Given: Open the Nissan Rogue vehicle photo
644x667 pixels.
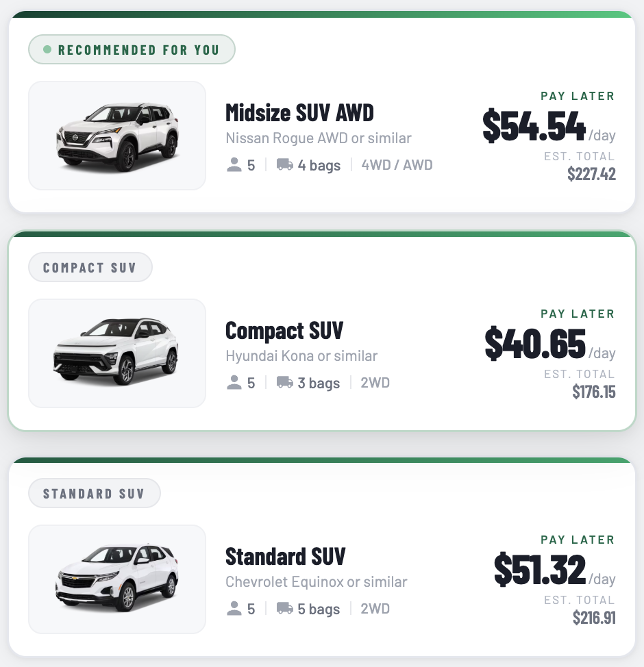Looking at the screenshot, I should click(x=117, y=136).
